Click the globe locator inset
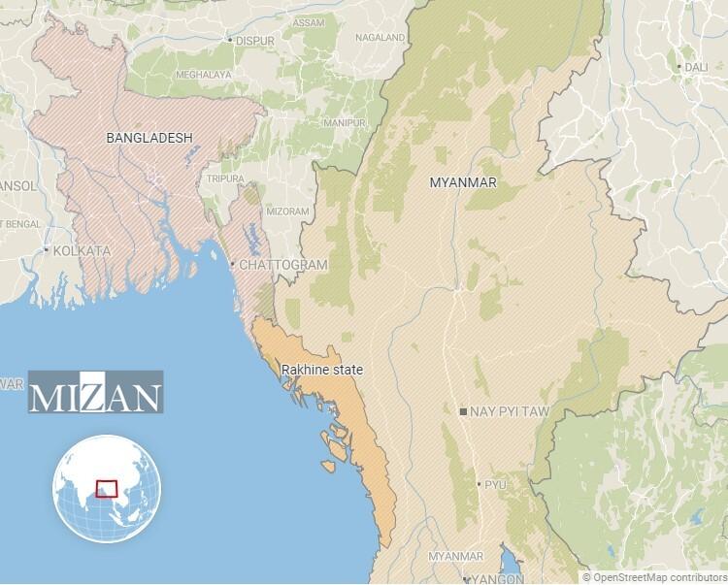The height and width of the screenshot is (585, 728). point(107,489)
